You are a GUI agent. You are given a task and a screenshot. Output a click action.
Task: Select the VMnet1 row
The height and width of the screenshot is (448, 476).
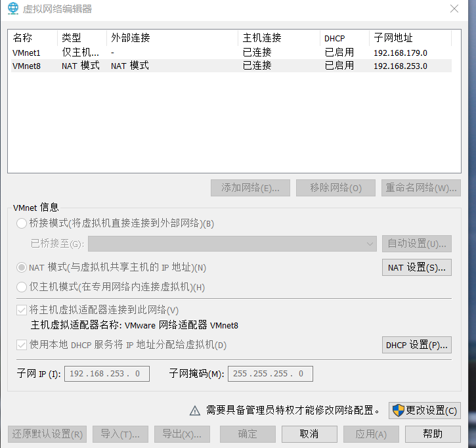coord(231,53)
